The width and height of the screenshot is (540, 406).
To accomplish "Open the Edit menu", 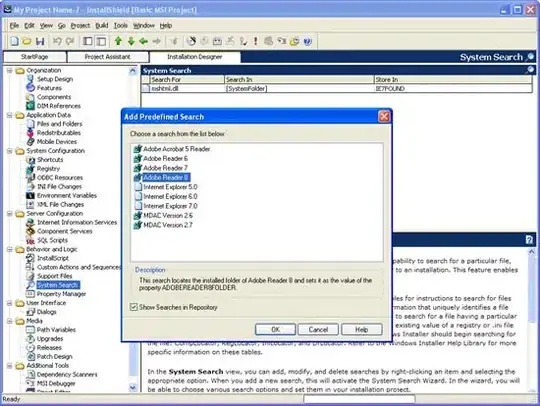I will [x=29, y=25].
